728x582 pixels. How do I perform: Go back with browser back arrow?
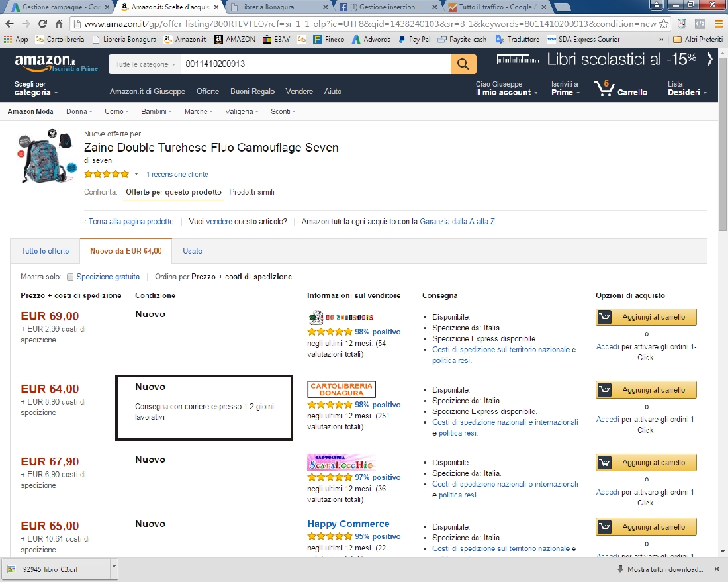click(x=10, y=24)
